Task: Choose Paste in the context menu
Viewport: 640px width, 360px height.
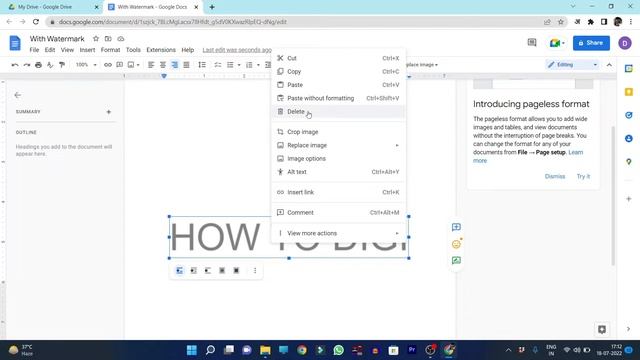Action: click(338, 85)
